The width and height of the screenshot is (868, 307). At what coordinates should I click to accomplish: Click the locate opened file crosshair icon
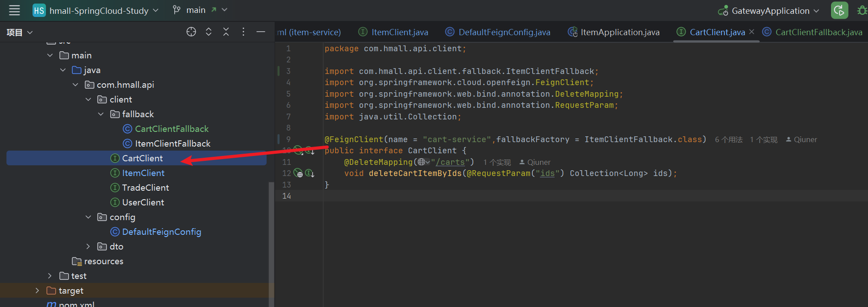[x=191, y=32]
